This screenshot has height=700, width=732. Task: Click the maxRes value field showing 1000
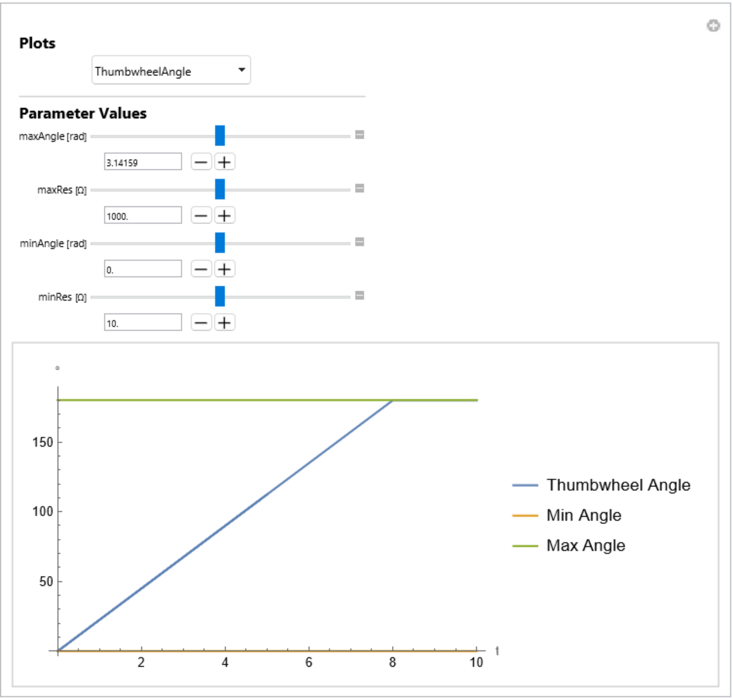pyautogui.click(x=143, y=216)
